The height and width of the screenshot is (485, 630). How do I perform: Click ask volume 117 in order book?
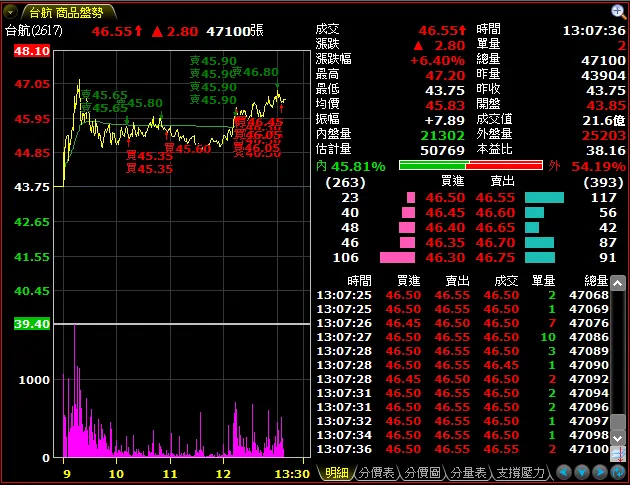pyautogui.click(x=603, y=198)
